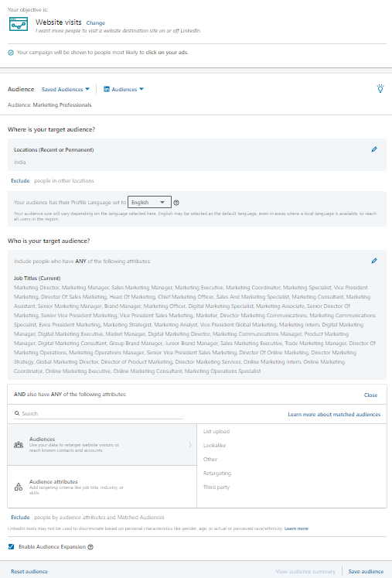Click Change next to Website visits
Image resolution: width=392 pixels, height=578 pixels.
coord(95,23)
